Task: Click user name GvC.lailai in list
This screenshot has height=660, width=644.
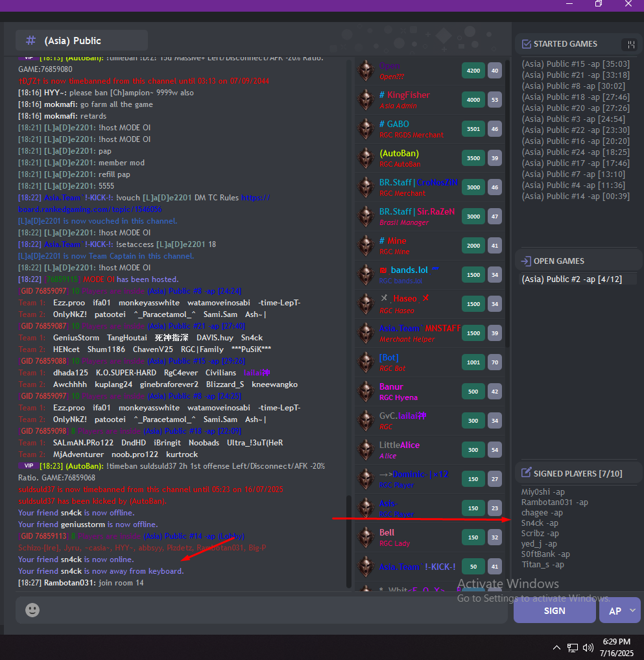Action: (x=403, y=416)
